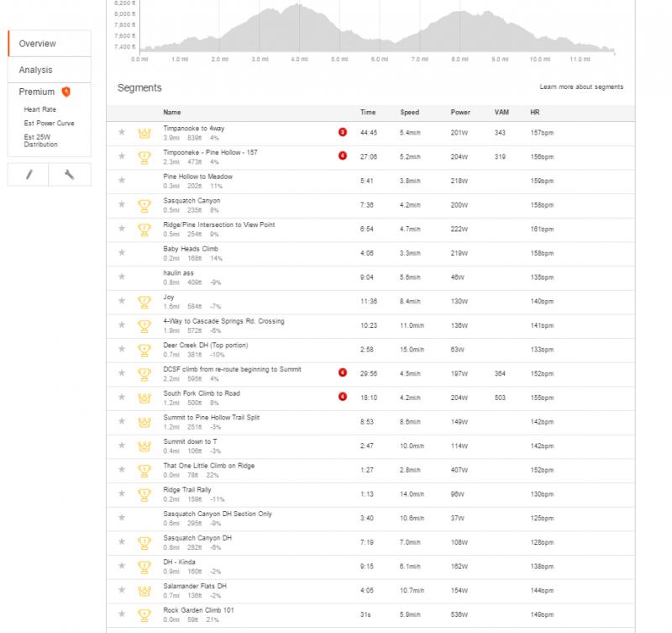Click red badge on South Fork Climb row

pos(343,396)
